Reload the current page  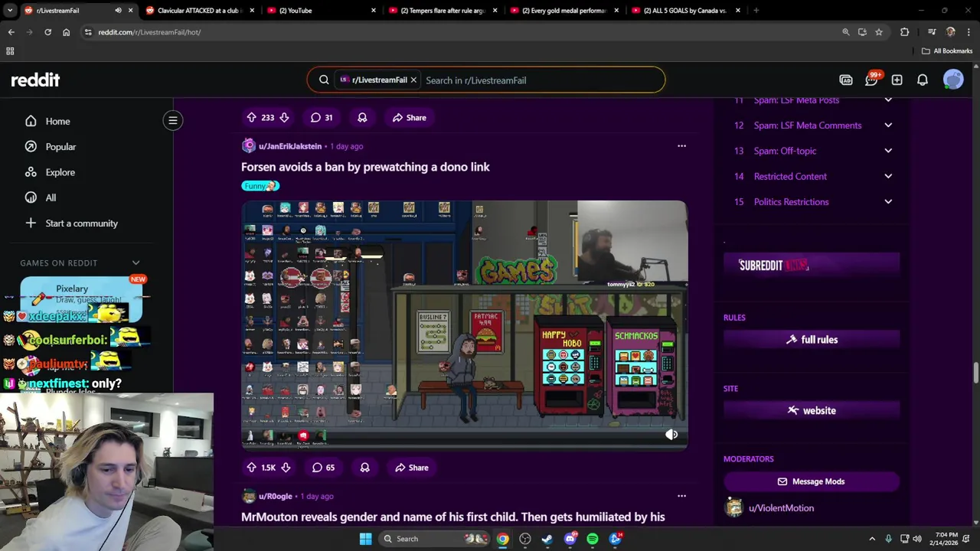47,32
